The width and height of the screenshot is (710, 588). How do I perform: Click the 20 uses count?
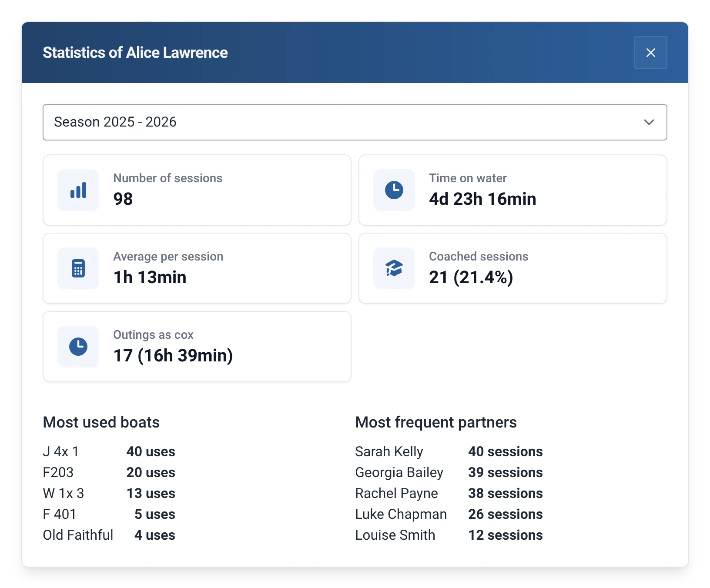(151, 472)
